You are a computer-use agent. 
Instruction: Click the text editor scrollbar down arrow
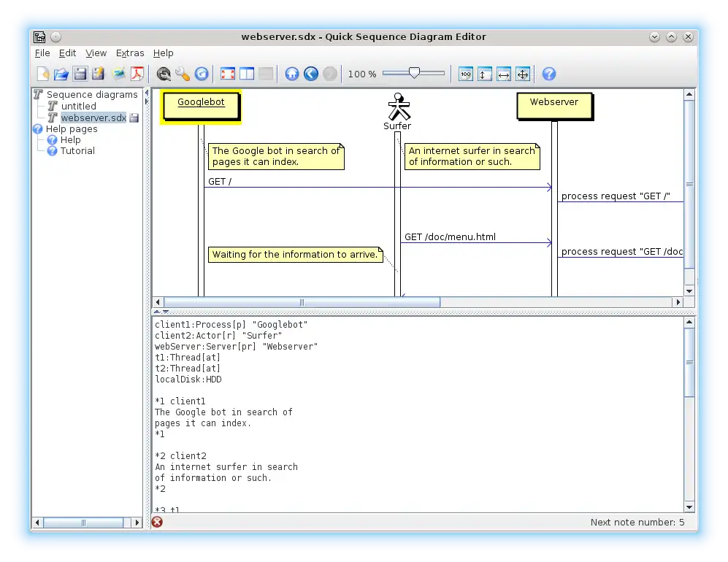pos(689,507)
